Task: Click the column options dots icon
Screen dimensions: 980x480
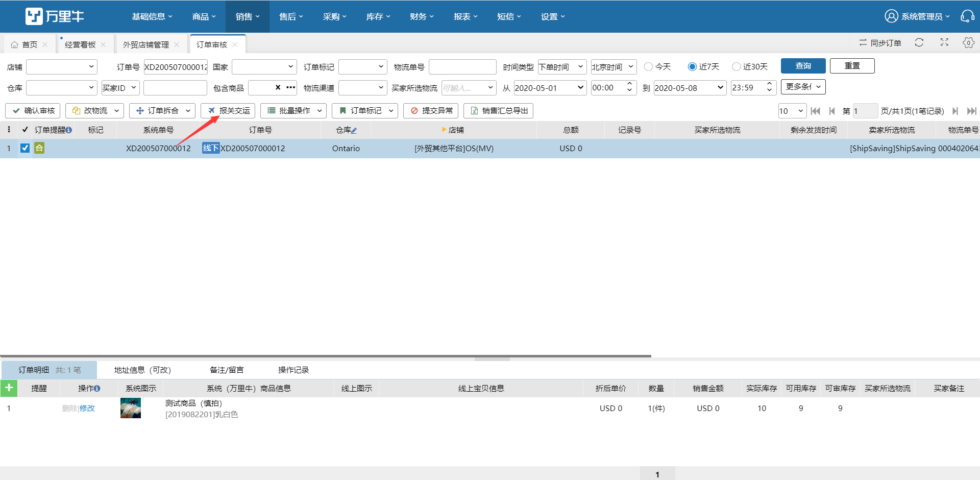Action: [9, 130]
